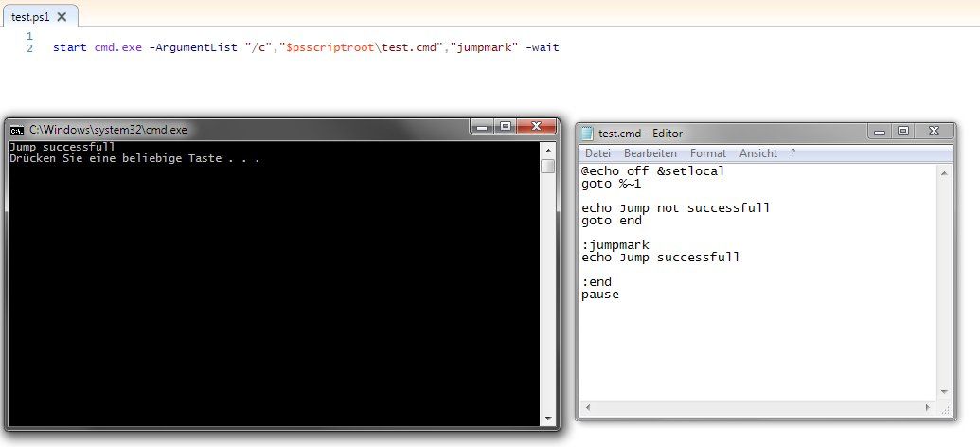Open the Bearbeiten menu in Notepad
Viewport: 980px width, 447px height.
pyautogui.click(x=650, y=153)
